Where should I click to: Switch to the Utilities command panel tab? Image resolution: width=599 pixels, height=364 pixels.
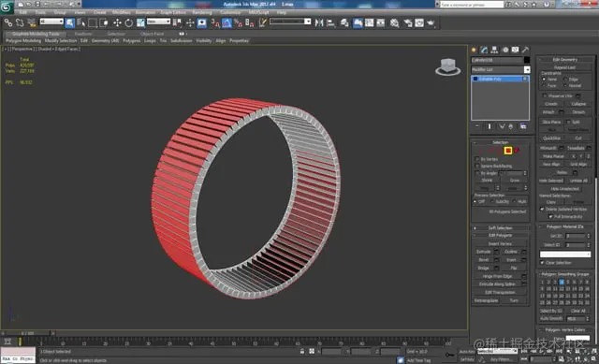click(526, 50)
